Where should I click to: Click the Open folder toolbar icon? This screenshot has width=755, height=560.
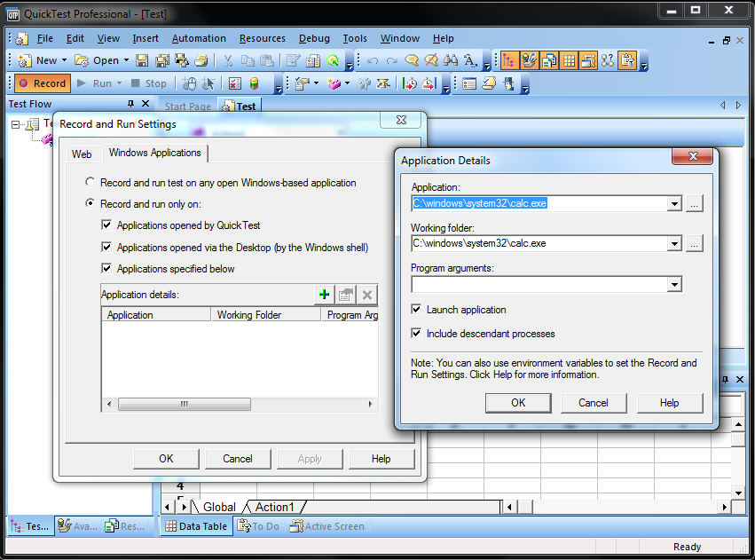82,60
